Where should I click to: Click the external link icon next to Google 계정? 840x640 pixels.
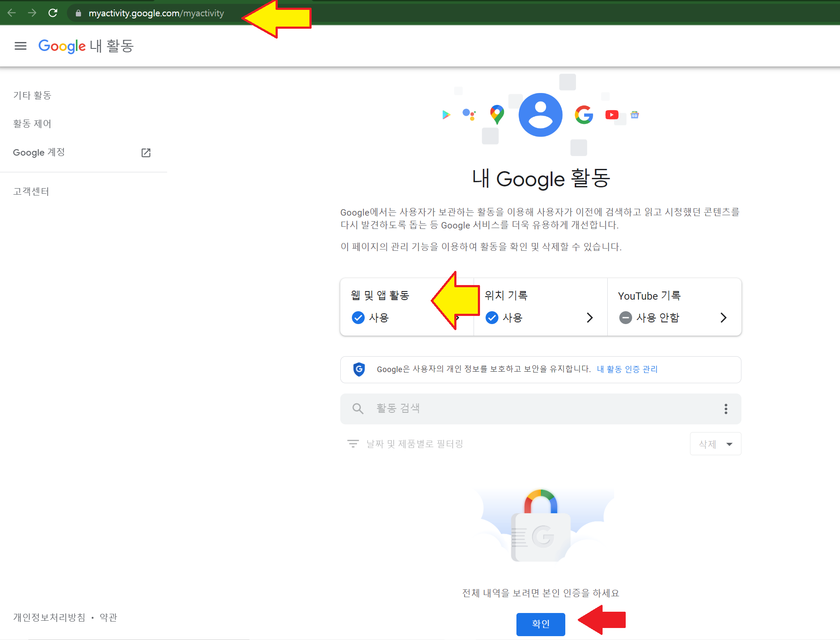[x=146, y=153]
